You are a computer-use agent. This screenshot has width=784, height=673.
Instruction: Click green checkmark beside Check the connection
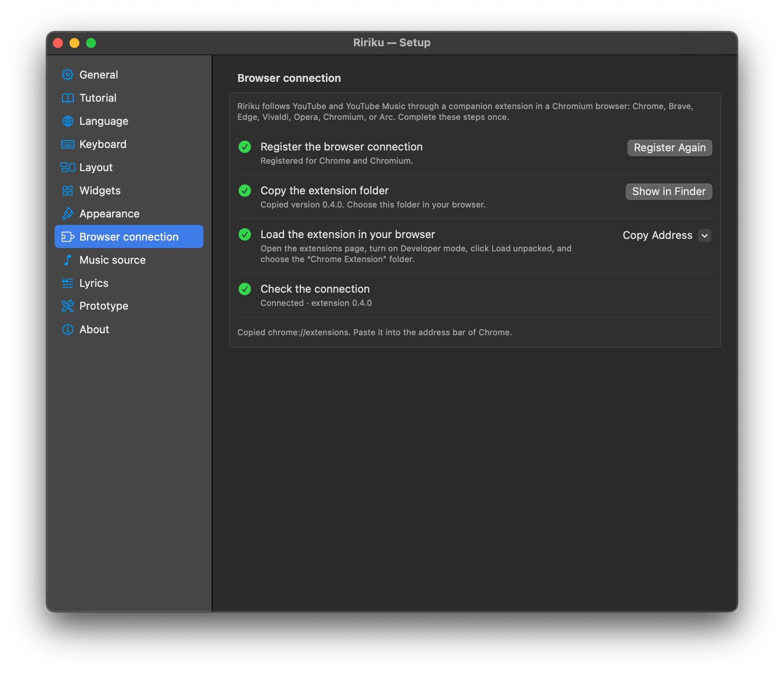point(245,289)
